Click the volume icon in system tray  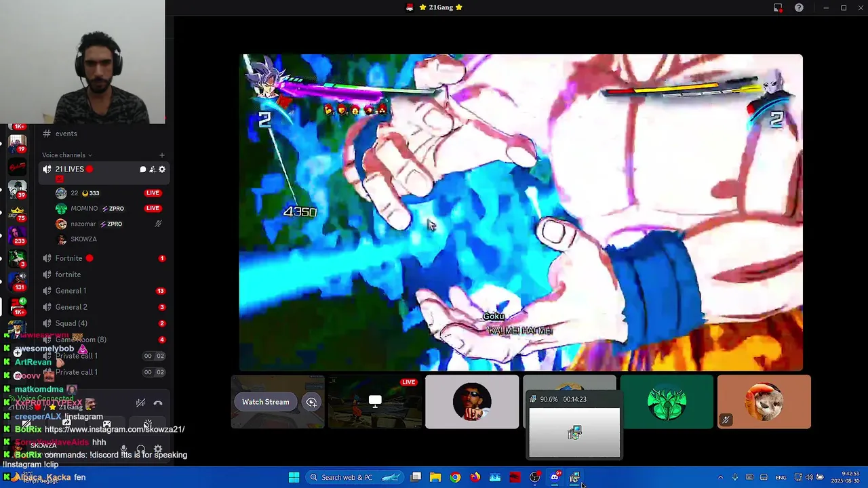coord(809,477)
